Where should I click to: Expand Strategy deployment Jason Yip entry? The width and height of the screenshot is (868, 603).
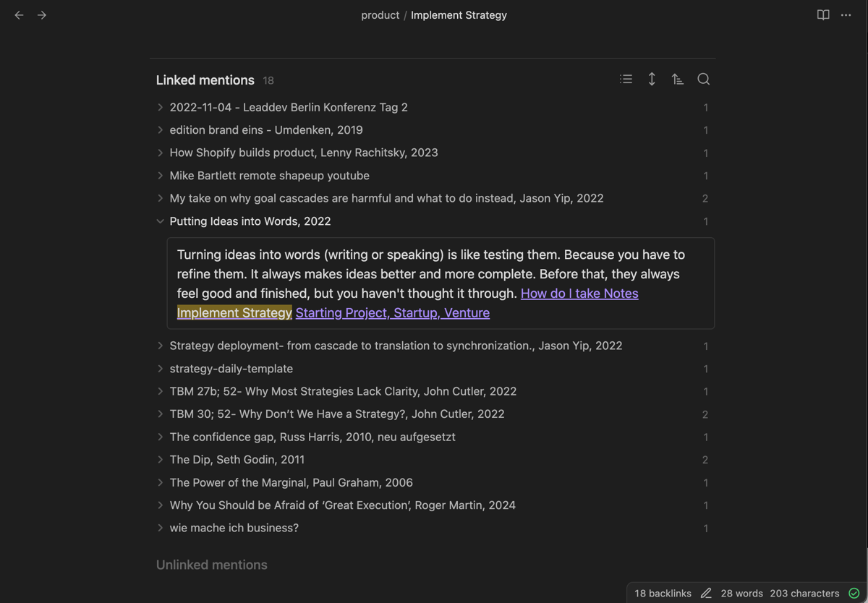161,346
